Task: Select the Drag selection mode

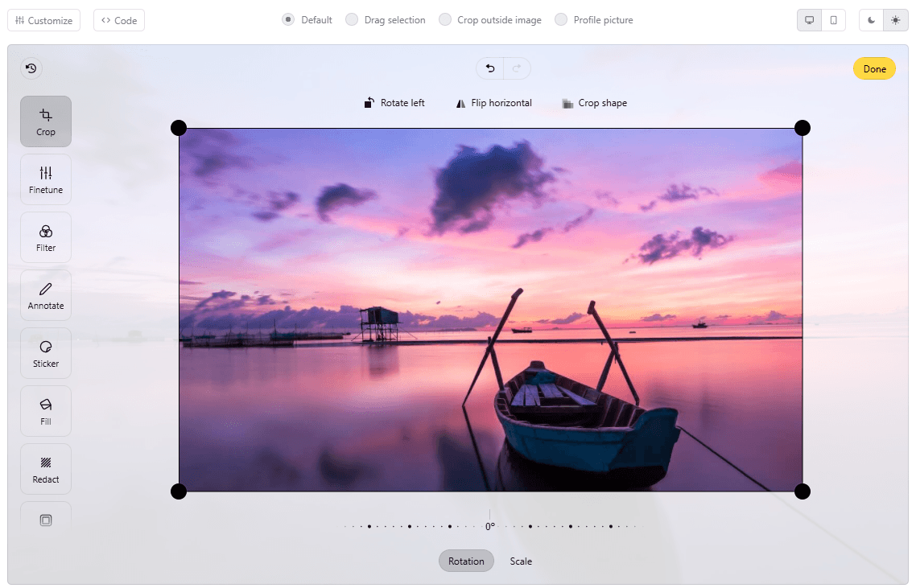Action: [386, 19]
